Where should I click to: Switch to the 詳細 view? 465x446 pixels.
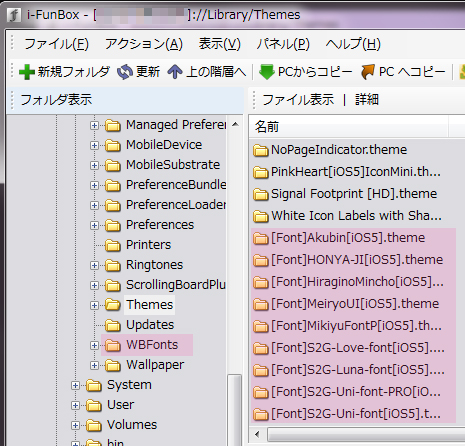click(367, 99)
